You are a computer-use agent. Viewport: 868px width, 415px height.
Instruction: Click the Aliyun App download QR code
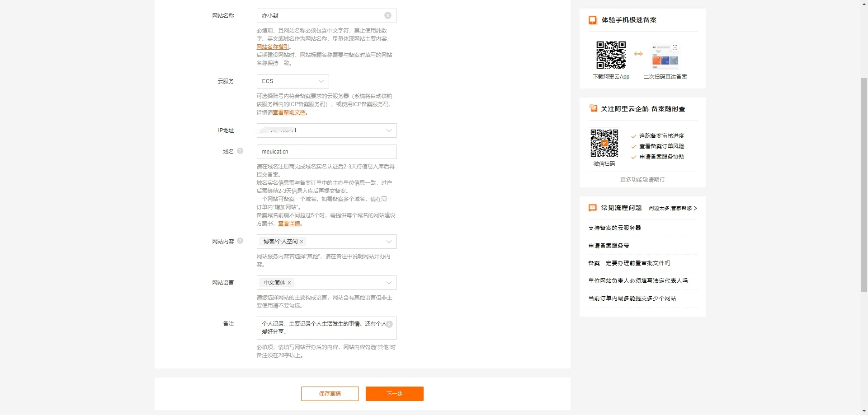611,55
